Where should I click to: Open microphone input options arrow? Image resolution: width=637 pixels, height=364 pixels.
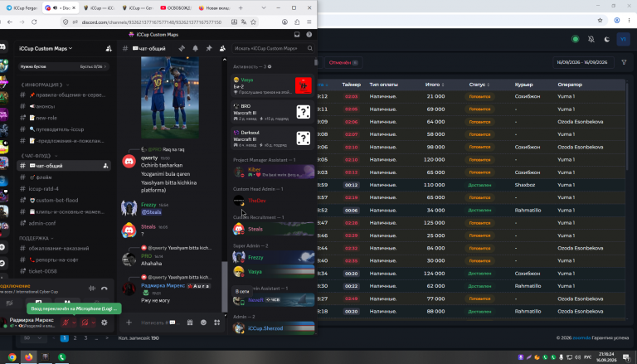[74, 323]
